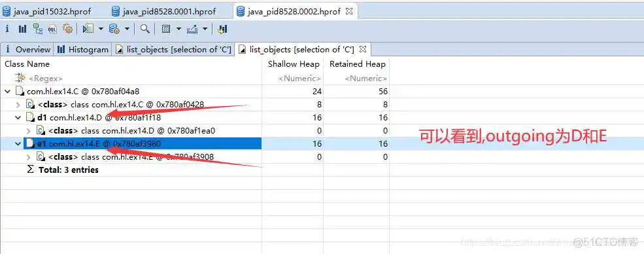644x254 pixels.
Task: Open dropdown arrow next to reports icon
Action: click(101, 29)
